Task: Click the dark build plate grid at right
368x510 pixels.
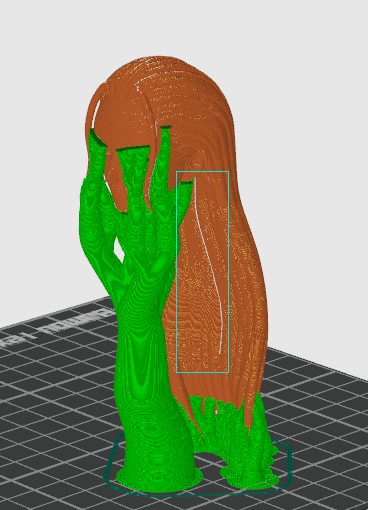Action: point(320,417)
